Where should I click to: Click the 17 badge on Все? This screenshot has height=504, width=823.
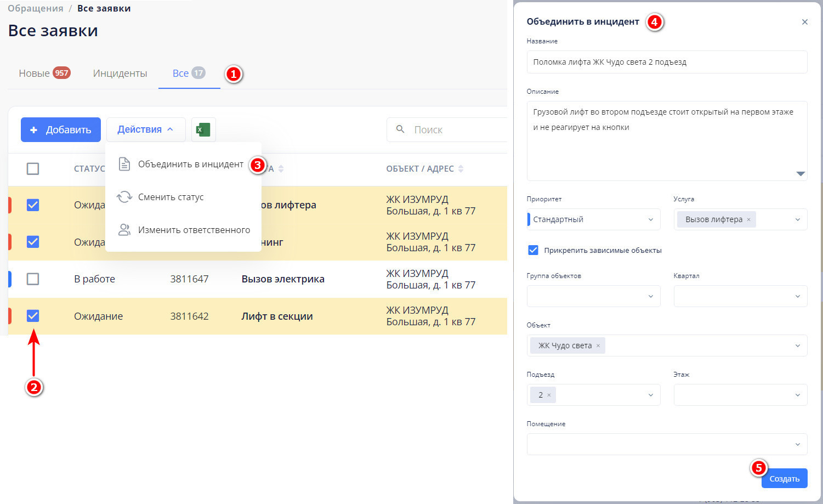point(198,73)
